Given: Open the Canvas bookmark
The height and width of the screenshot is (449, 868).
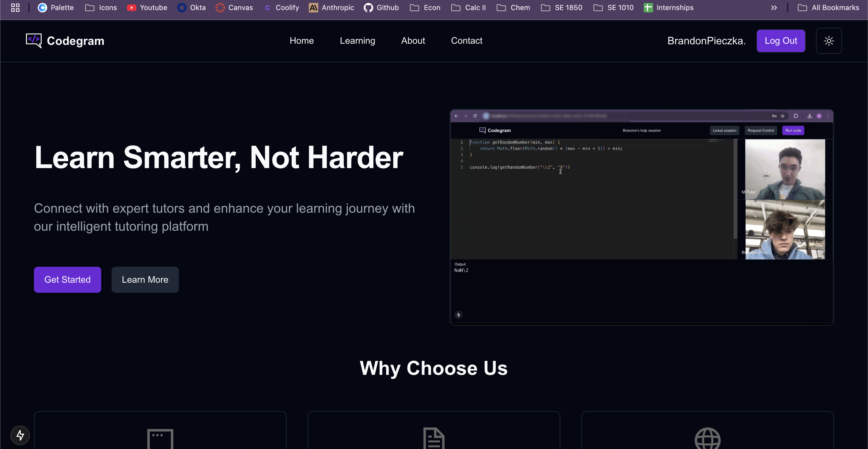Looking at the screenshot, I should click(x=234, y=7).
